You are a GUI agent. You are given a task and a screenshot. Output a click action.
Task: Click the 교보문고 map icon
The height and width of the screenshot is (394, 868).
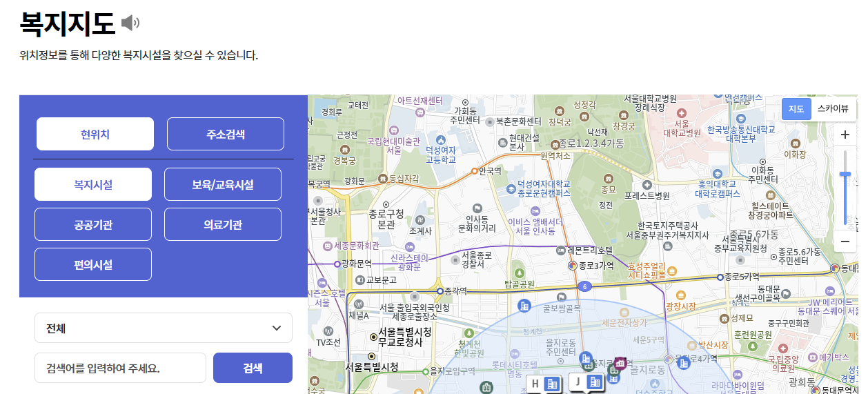pyautogui.click(x=359, y=279)
